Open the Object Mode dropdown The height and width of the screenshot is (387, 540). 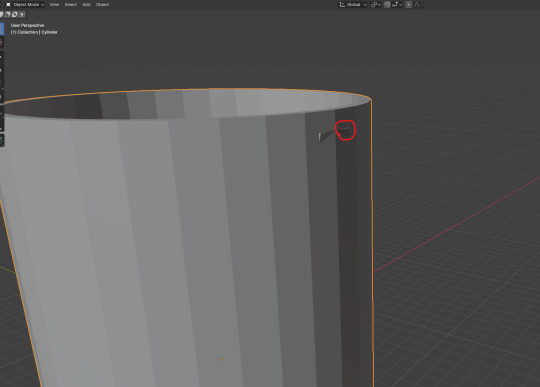click(x=25, y=4)
